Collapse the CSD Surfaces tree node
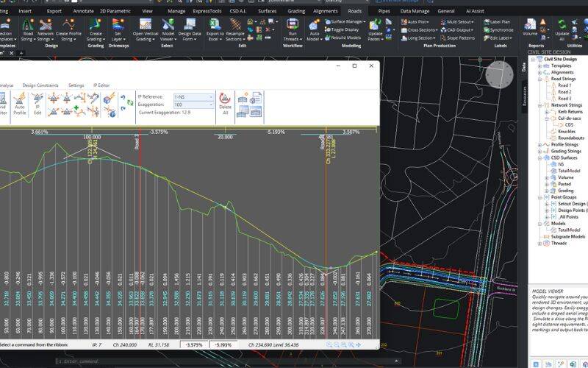588x368 pixels. tap(540, 158)
